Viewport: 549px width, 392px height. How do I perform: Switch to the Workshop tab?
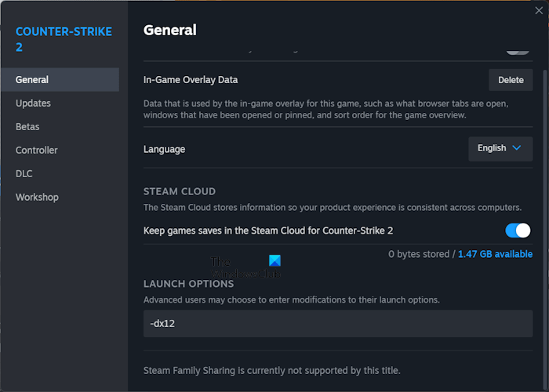click(37, 197)
